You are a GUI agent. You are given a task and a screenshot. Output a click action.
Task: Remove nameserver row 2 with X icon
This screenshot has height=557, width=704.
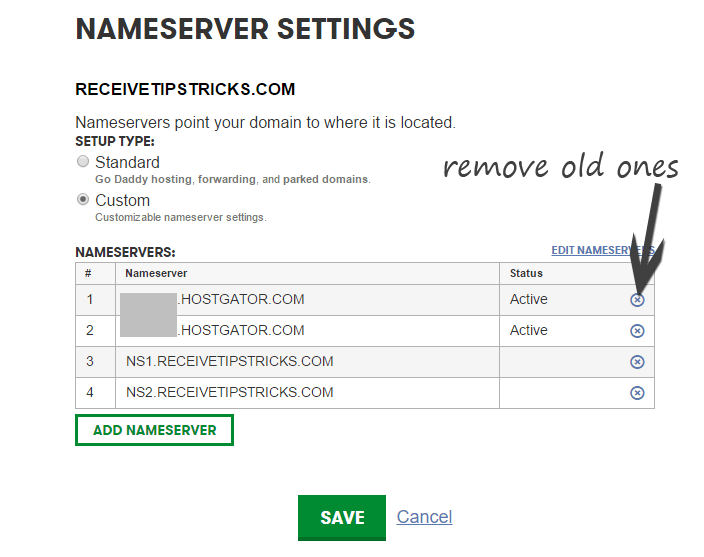pyautogui.click(x=637, y=331)
